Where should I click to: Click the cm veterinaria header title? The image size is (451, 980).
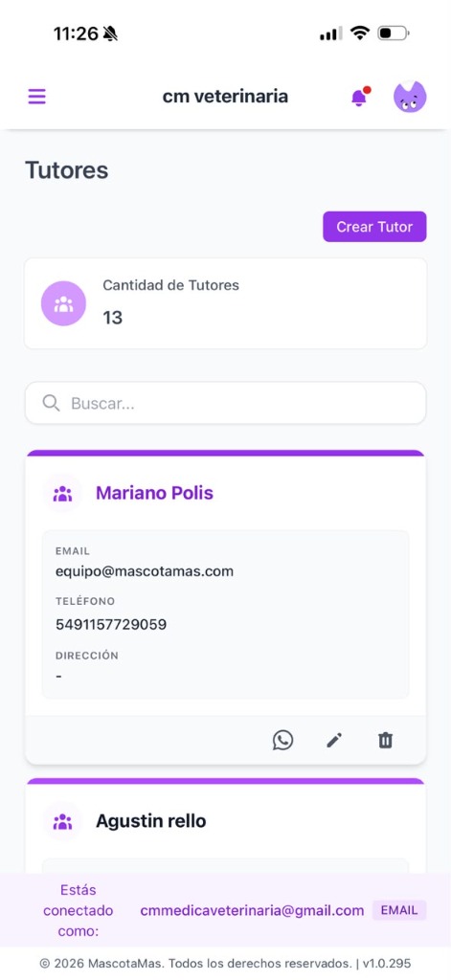click(225, 97)
